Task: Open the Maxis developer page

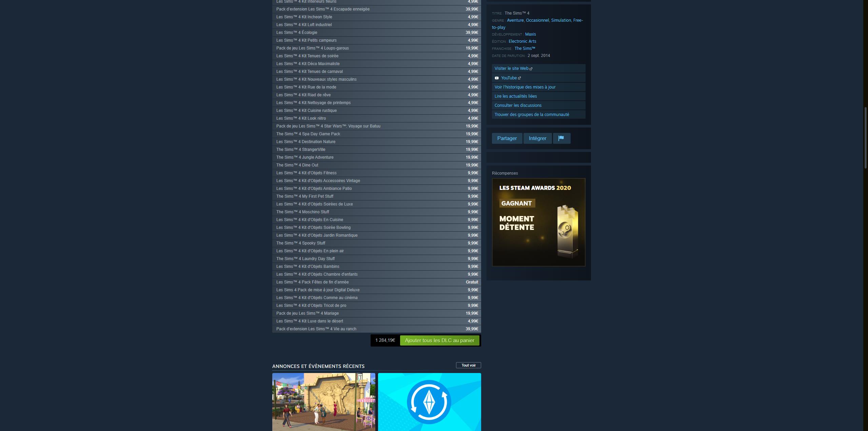Action: 530,34
